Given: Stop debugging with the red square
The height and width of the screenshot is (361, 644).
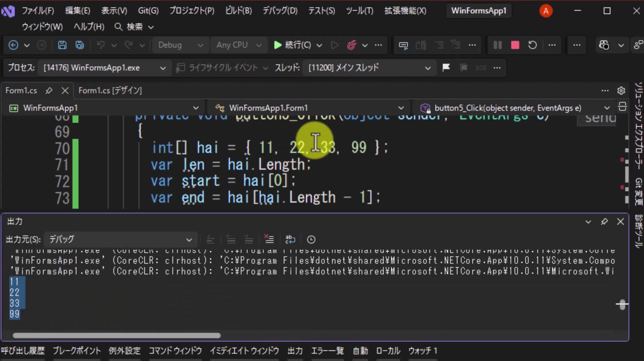Looking at the screenshot, I should [515, 45].
